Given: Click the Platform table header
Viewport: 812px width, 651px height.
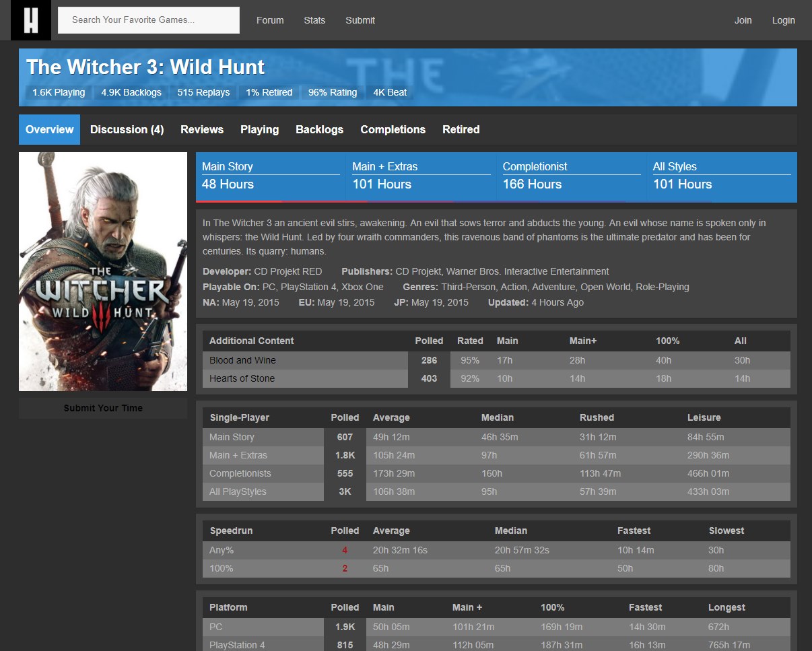Looking at the screenshot, I should click(x=228, y=607).
